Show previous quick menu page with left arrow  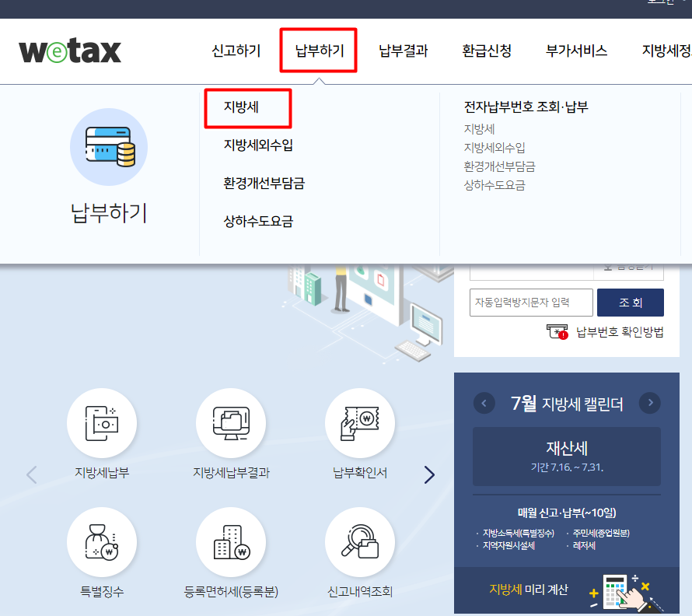[x=31, y=474]
